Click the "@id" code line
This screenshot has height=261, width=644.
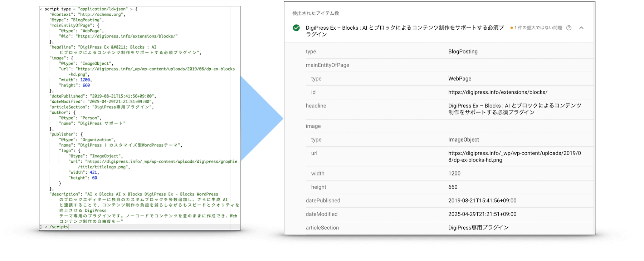118,36
